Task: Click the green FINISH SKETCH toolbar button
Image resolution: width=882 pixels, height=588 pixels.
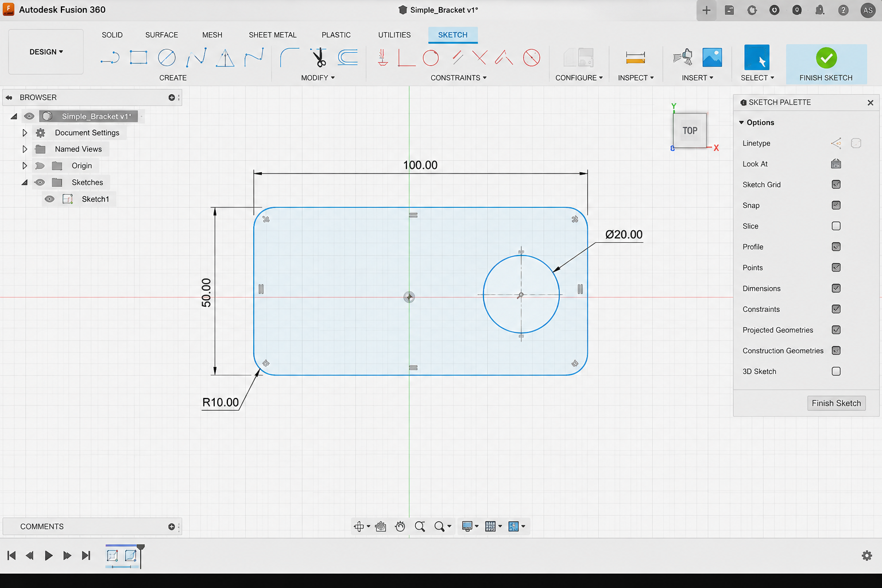Action: tap(826, 64)
